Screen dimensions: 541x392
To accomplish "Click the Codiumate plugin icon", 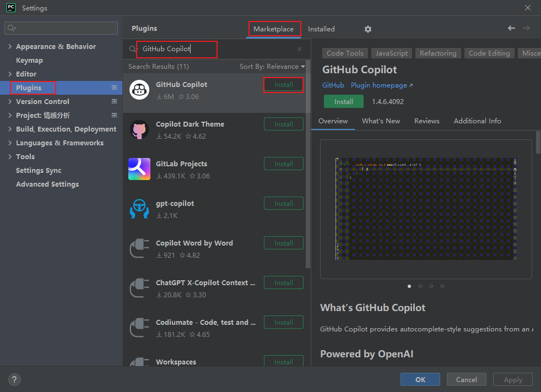I will 139,328.
